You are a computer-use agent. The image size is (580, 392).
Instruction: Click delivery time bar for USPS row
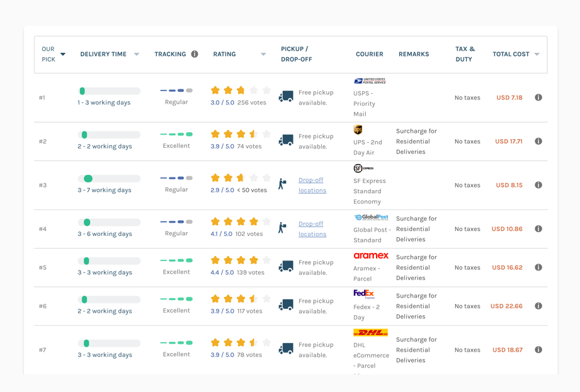(x=109, y=91)
